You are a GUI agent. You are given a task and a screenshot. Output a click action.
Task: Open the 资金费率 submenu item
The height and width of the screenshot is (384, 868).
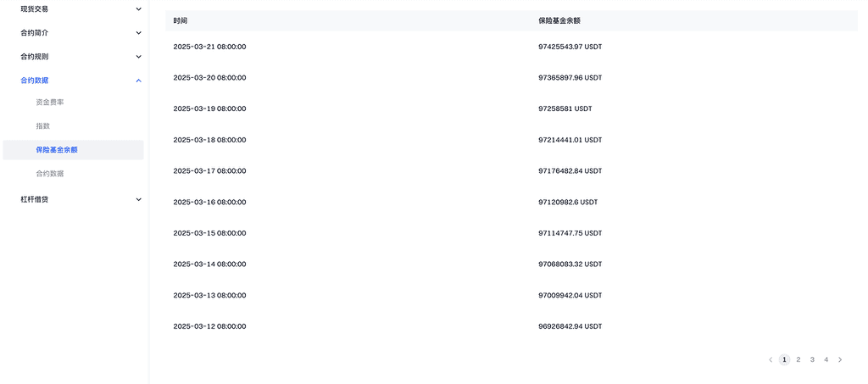point(50,103)
